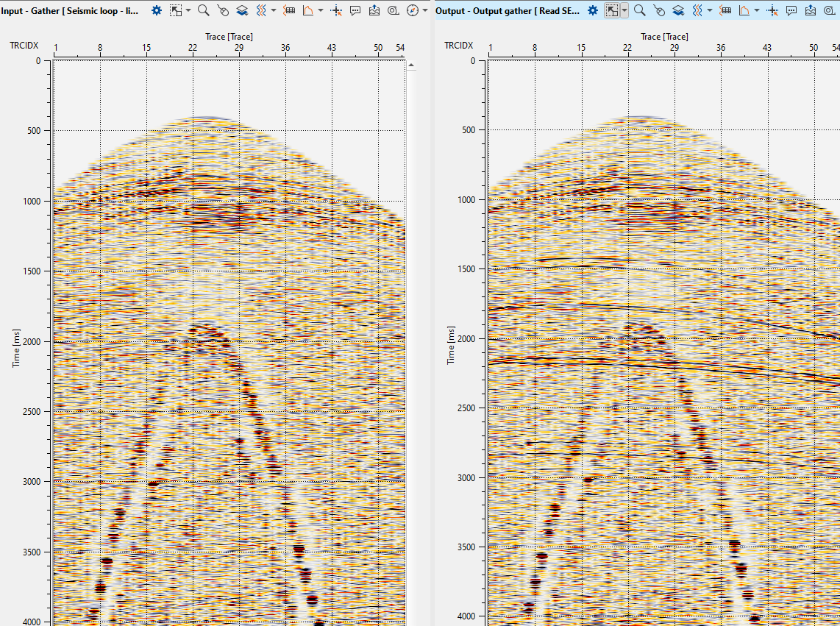Open selection mode dropdown arrow in Output panel
The width and height of the screenshot is (840, 626).
click(x=624, y=10)
